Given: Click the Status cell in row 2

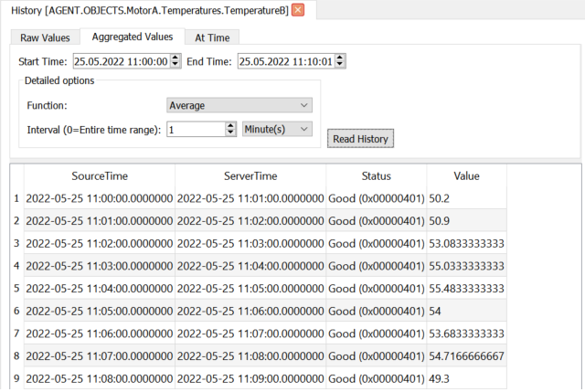Looking at the screenshot, I should pos(376,221).
